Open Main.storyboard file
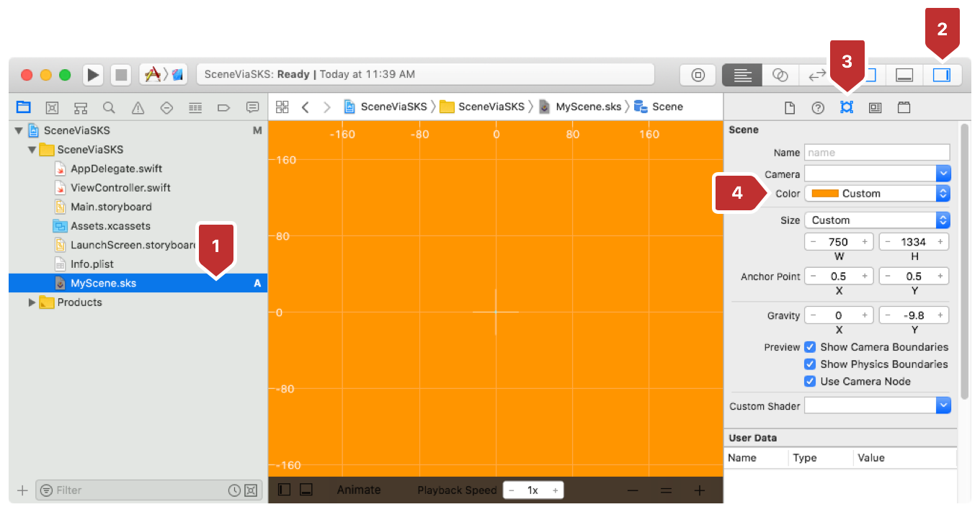 (111, 207)
